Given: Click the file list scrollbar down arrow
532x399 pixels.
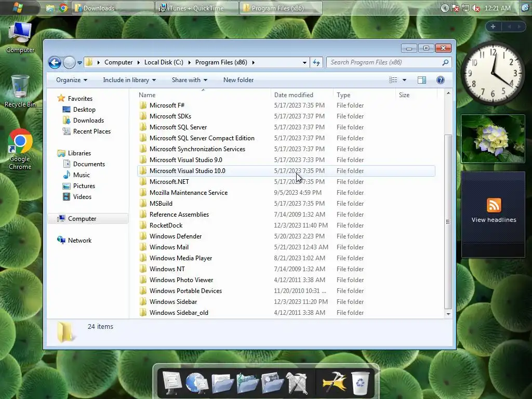Looking at the screenshot, I should coord(448,314).
